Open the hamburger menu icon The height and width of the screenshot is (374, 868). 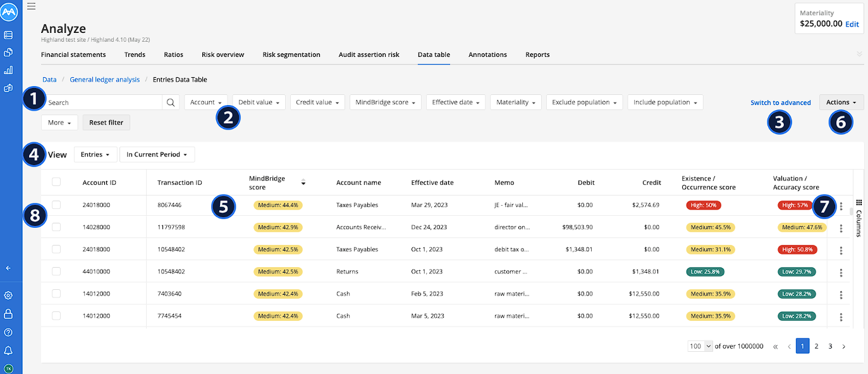[x=32, y=6]
